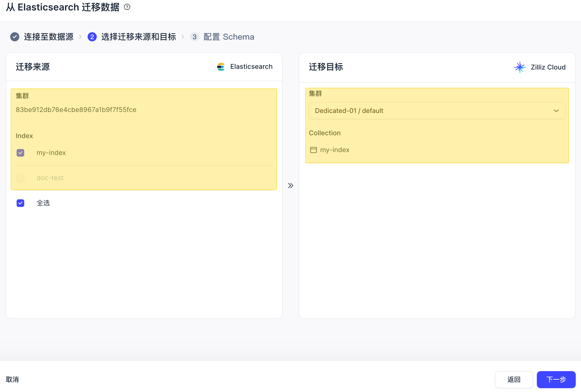This screenshot has height=392, width=581.
Task: Click the step 3 number badge
Action: pos(194,37)
